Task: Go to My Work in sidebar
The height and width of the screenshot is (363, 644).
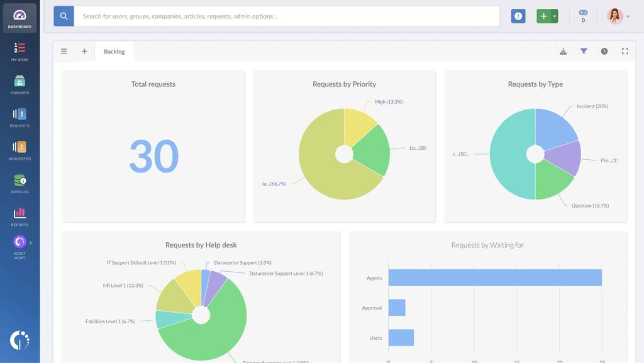Action: 19,52
